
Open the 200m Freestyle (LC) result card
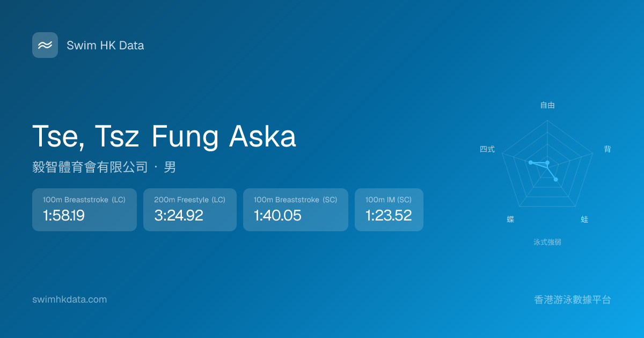[x=189, y=210]
